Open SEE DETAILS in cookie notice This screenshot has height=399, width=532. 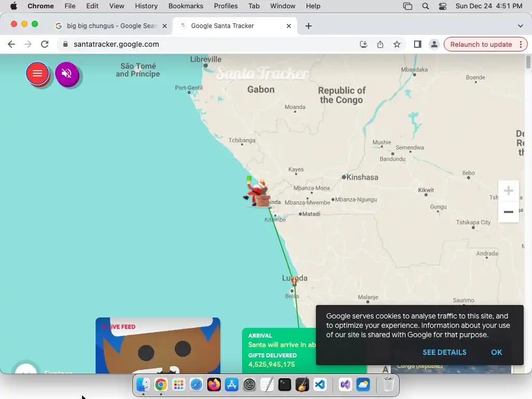(444, 352)
